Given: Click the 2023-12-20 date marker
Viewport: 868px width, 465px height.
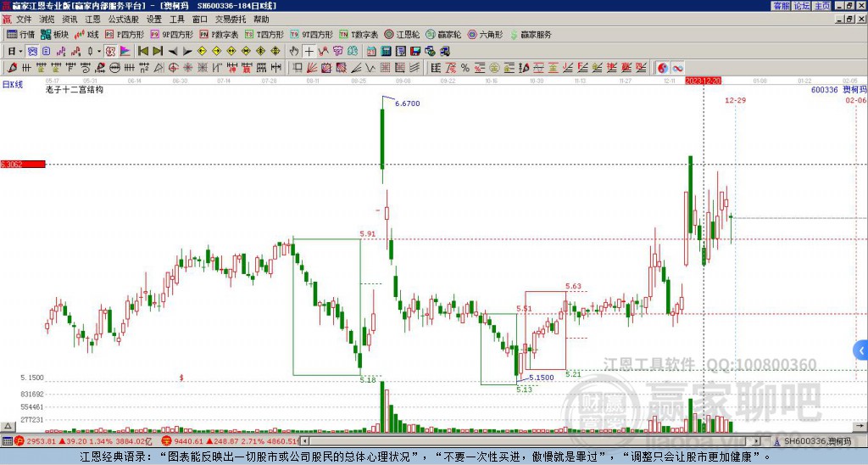Looking at the screenshot, I should point(703,81).
